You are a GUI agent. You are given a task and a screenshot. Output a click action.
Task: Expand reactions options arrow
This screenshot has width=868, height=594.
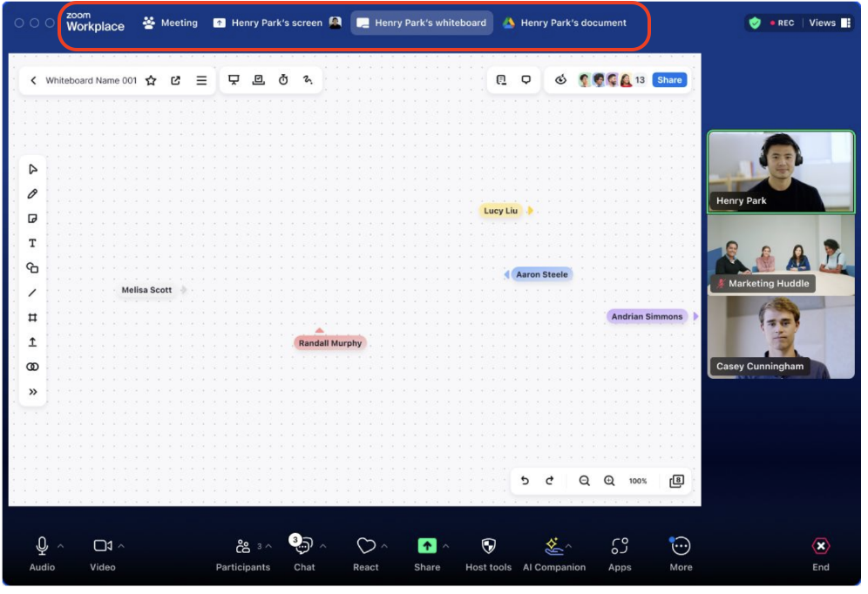[x=384, y=546]
